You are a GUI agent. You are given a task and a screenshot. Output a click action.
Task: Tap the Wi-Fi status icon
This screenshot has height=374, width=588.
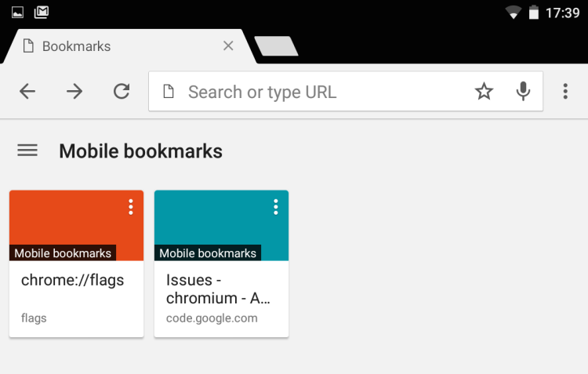coord(513,13)
